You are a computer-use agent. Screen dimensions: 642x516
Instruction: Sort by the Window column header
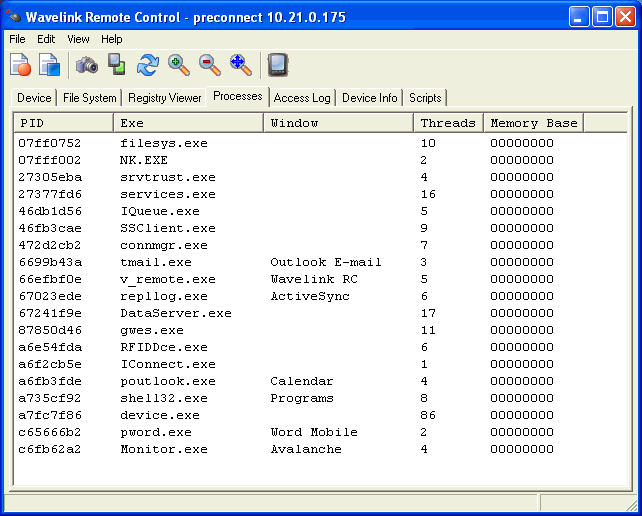coord(338,123)
